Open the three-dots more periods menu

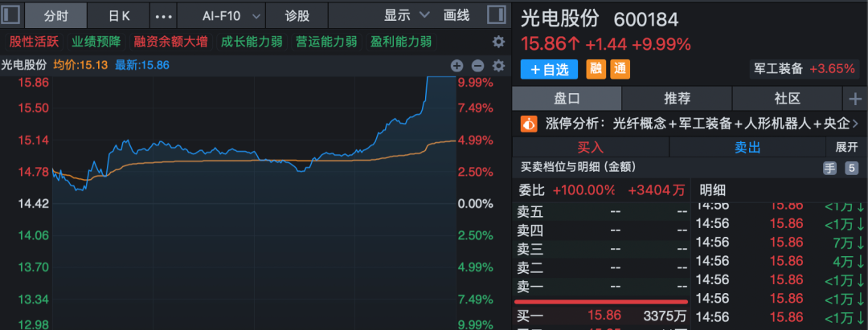(163, 15)
